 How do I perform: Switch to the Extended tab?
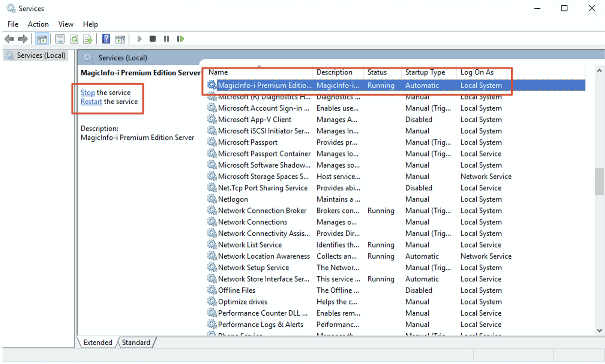coord(97,343)
